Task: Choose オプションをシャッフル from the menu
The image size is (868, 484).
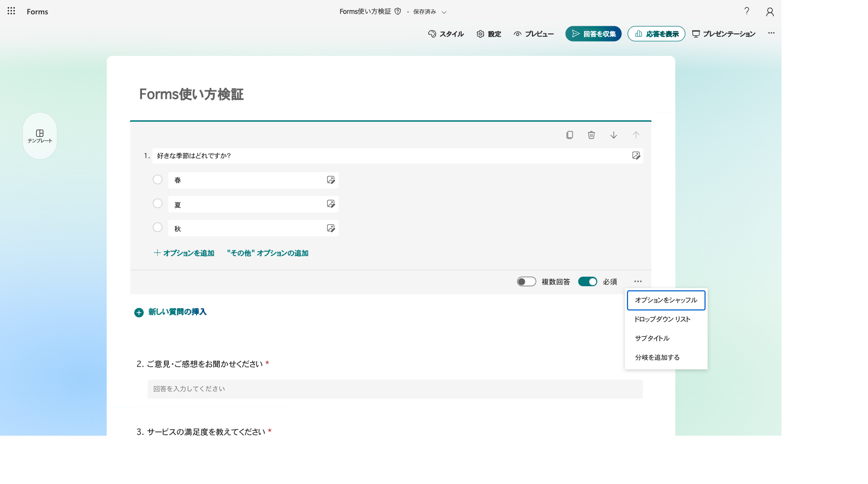Action: (666, 300)
